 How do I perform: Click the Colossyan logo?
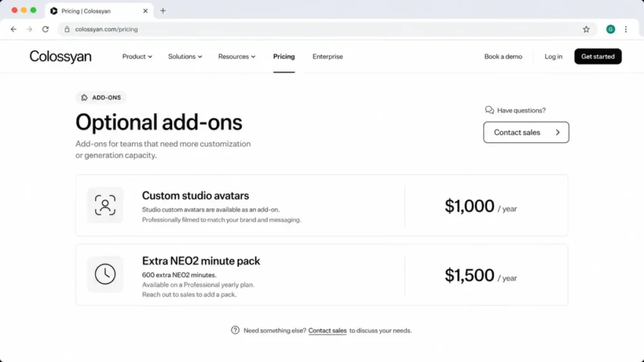[60, 57]
